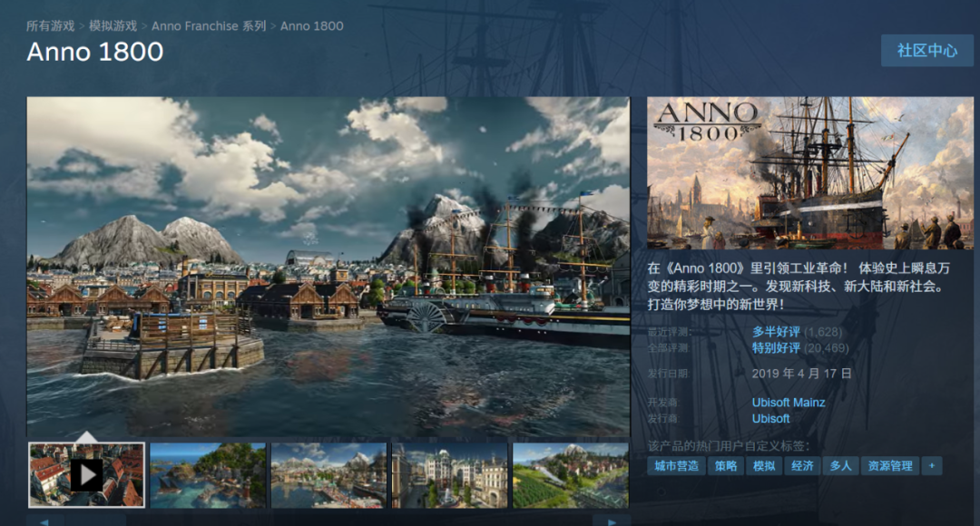View the green farmland screenshot thumbnail
This screenshot has height=526, width=980.
tap(571, 475)
